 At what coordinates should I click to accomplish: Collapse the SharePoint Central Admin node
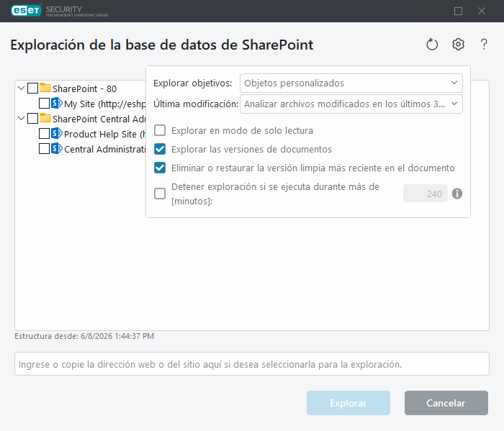click(x=21, y=118)
